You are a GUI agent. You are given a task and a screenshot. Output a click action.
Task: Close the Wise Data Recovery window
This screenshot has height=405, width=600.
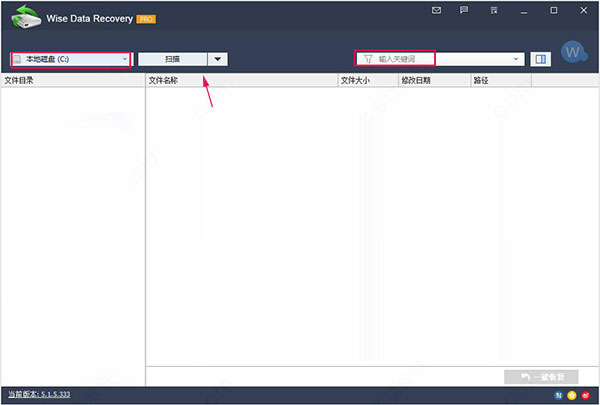[x=583, y=10]
